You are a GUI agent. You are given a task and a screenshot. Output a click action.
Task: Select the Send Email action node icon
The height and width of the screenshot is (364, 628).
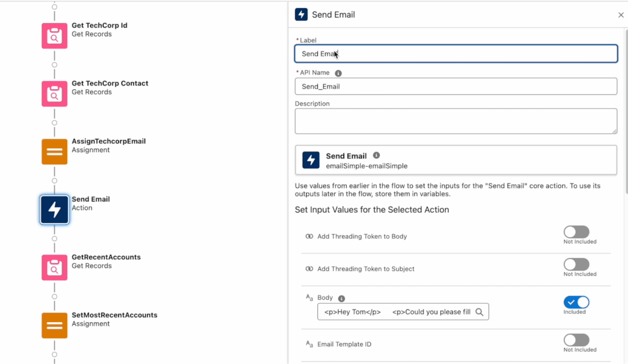(54, 209)
